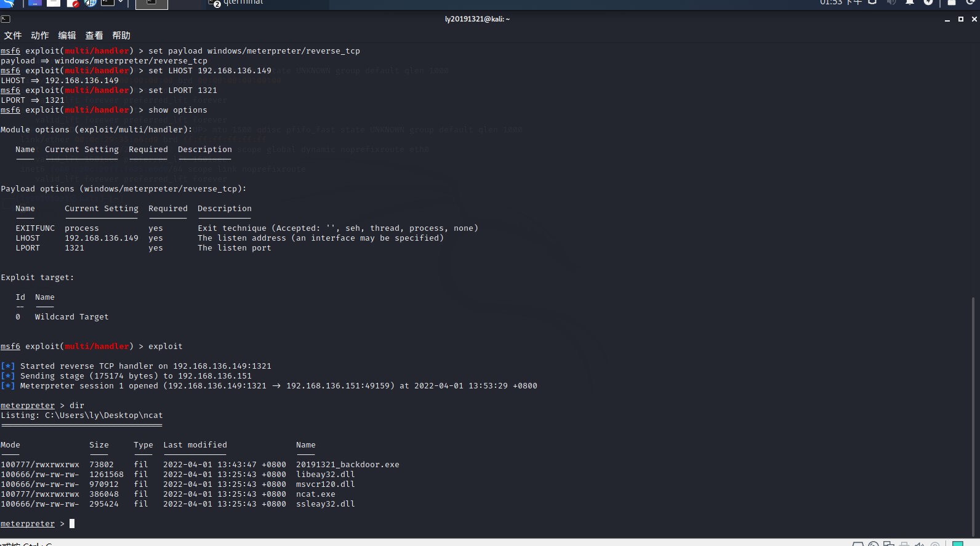Click the lock screen icon in the panel
The image size is (980, 546).
(x=951, y=2)
